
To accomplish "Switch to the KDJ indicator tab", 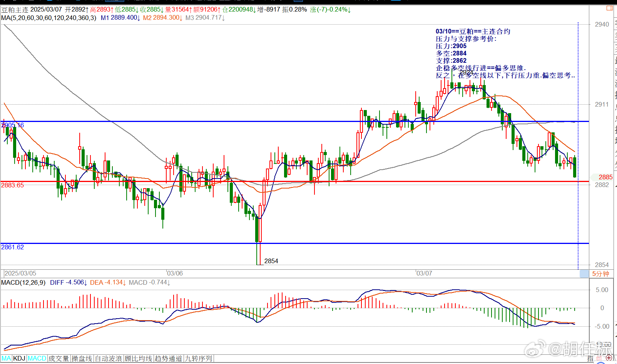I will pos(19,359).
